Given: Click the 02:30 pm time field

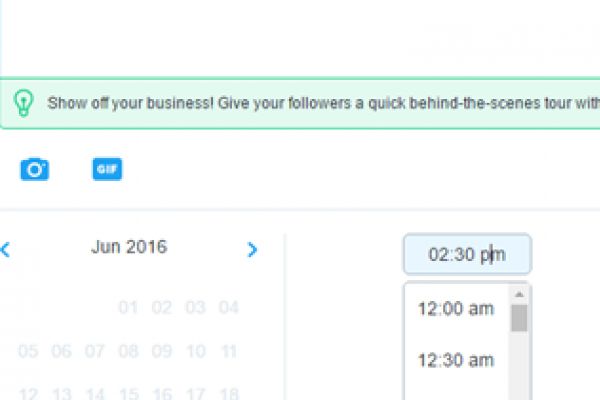Looking at the screenshot, I should tap(467, 254).
